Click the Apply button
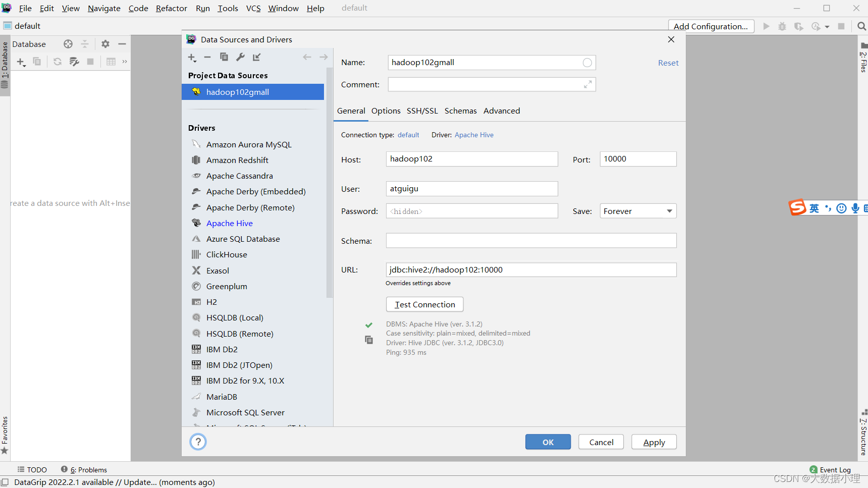This screenshot has width=868, height=488. tap(654, 442)
